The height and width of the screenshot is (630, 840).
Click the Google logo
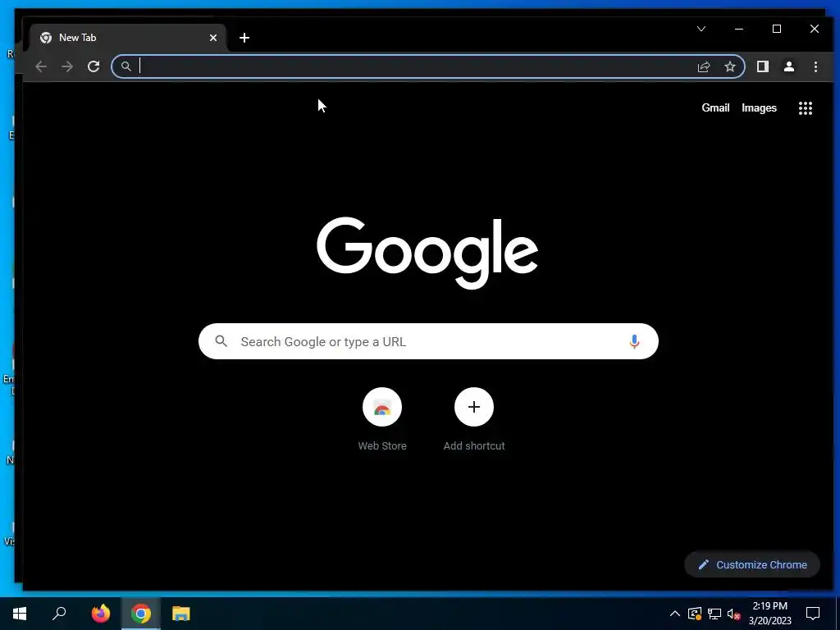(x=427, y=253)
